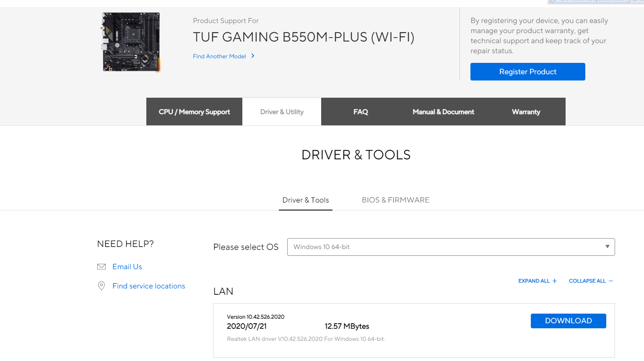This screenshot has width=644, height=361.
Task: Click the Email Us link
Action: [x=127, y=267]
